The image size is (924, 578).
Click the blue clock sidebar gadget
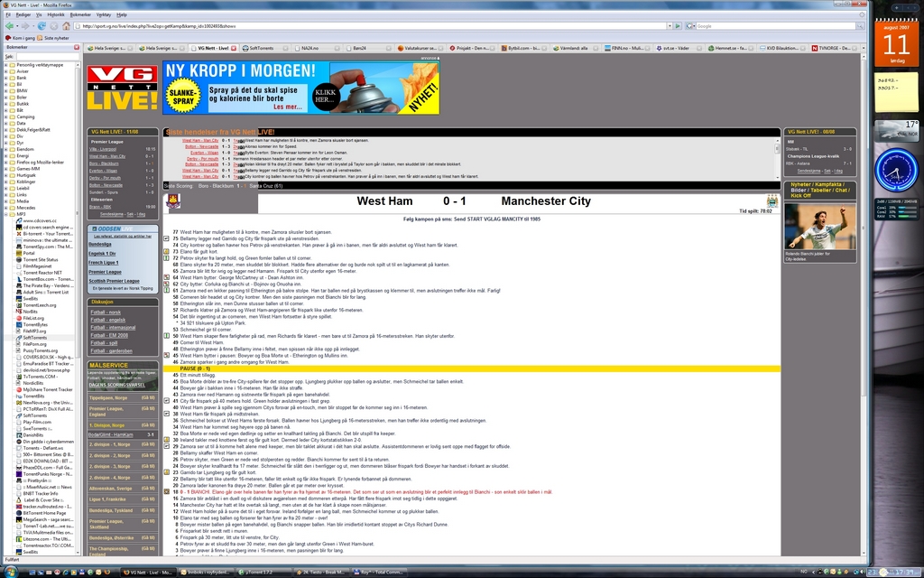[896, 170]
